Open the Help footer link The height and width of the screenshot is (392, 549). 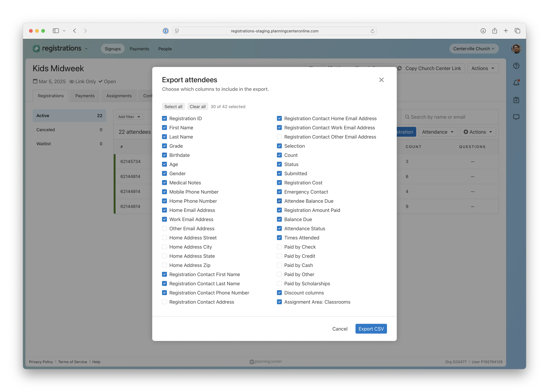point(96,362)
